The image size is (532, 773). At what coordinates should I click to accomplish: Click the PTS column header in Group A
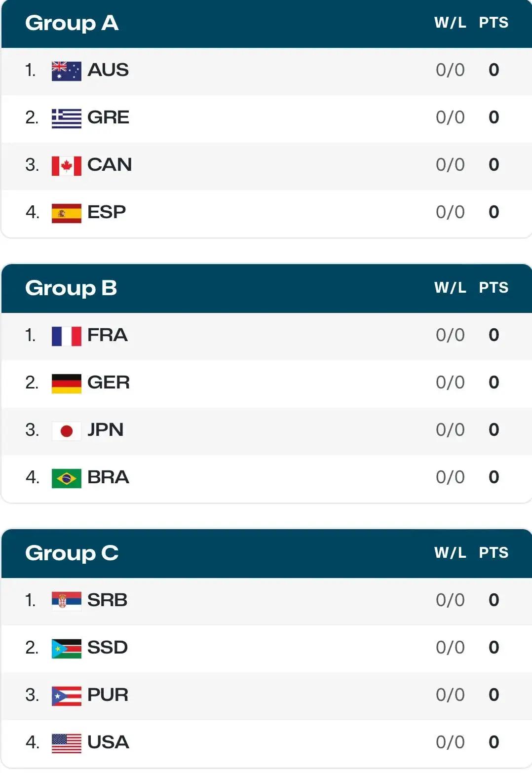click(x=494, y=23)
